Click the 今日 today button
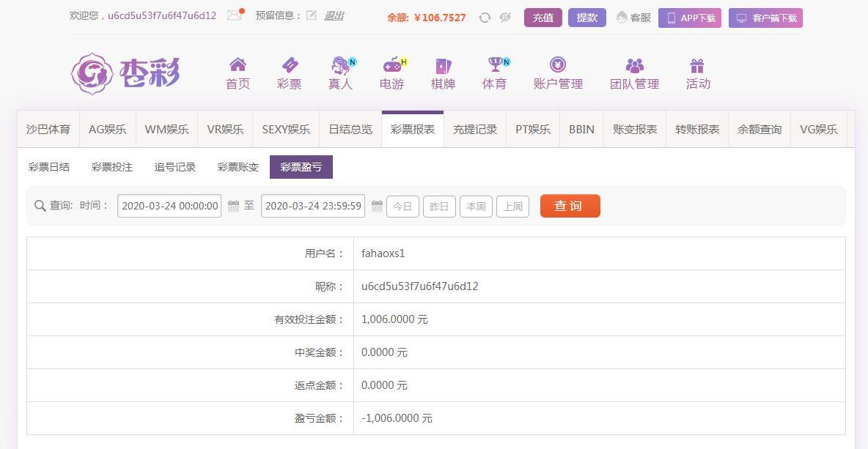The width and height of the screenshot is (868, 449). click(402, 207)
